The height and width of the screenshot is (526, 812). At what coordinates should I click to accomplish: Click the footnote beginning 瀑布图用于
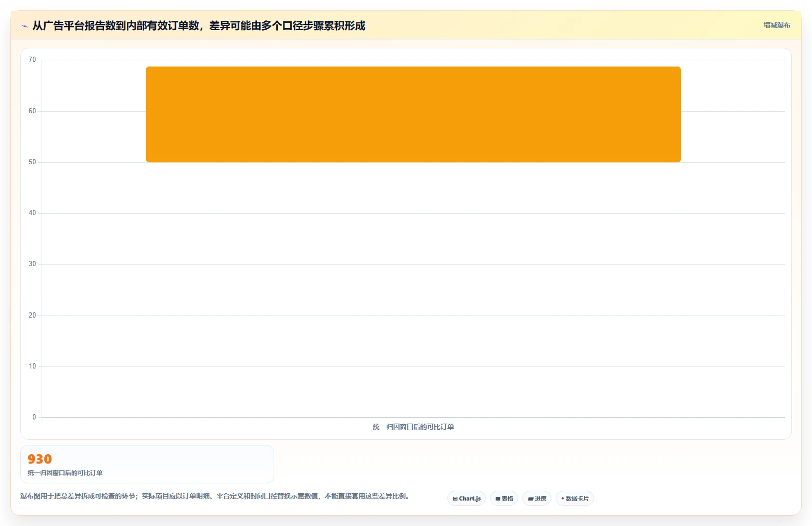point(215,496)
